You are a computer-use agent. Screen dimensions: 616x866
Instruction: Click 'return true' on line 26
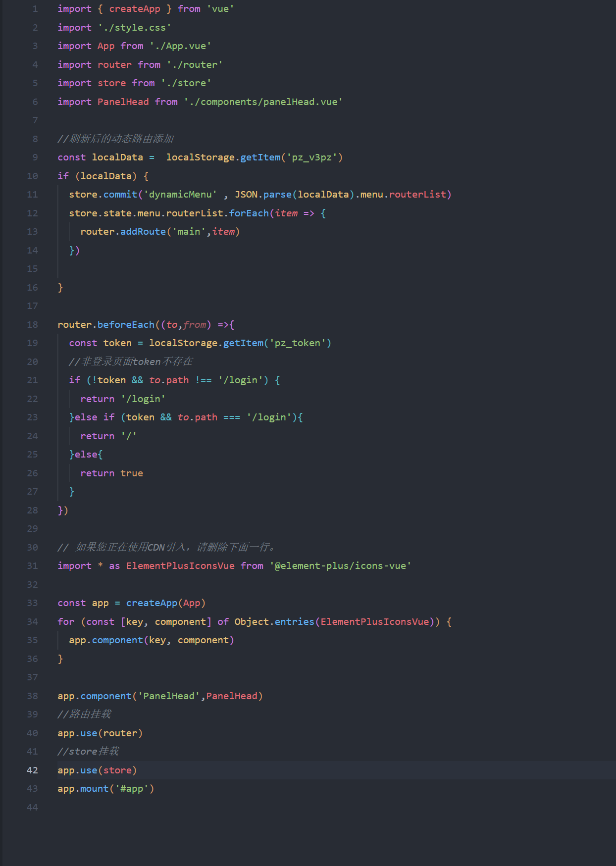click(x=111, y=473)
